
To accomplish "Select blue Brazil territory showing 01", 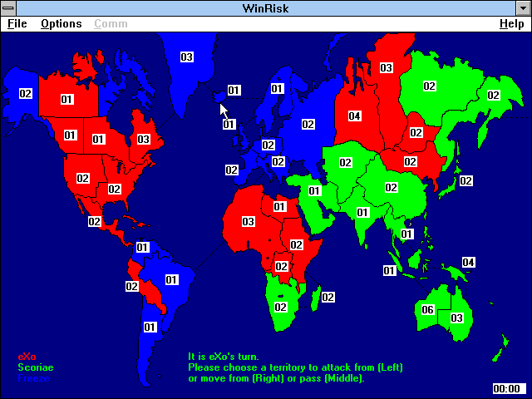I will click(171, 280).
